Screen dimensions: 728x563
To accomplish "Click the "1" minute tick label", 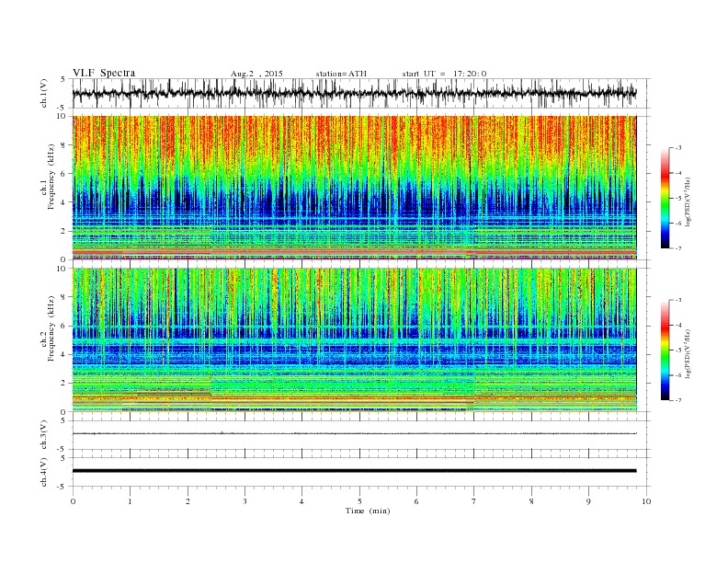I will pos(131,501).
